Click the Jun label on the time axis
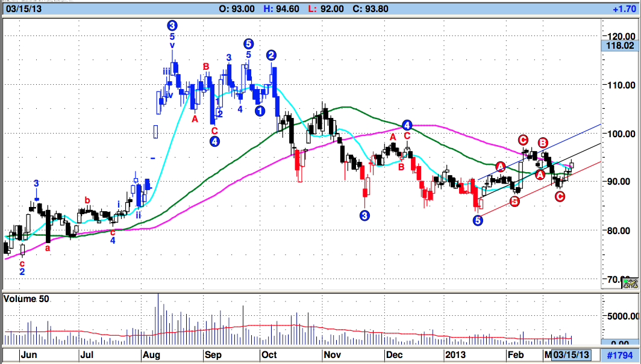 [29, 354]
